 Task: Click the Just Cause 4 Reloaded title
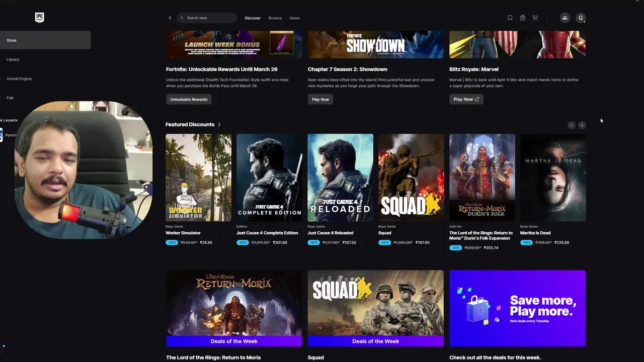(330, 233)
